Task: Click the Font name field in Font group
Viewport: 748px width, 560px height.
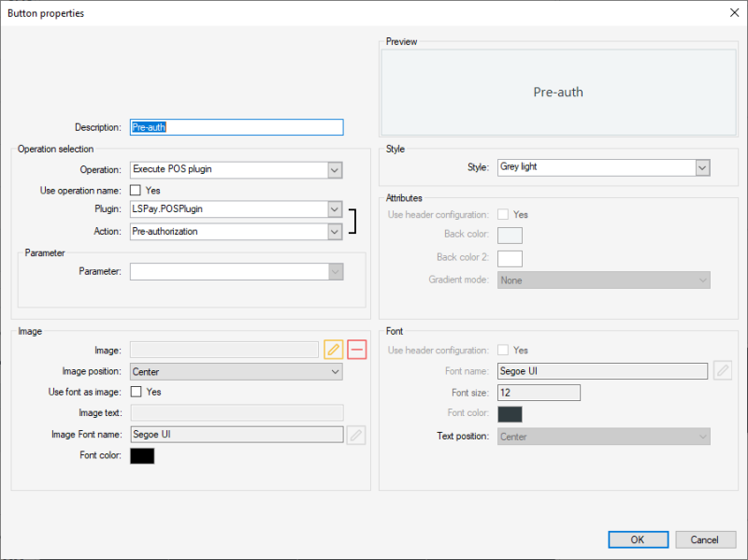Action: click(x=602, y=371)
